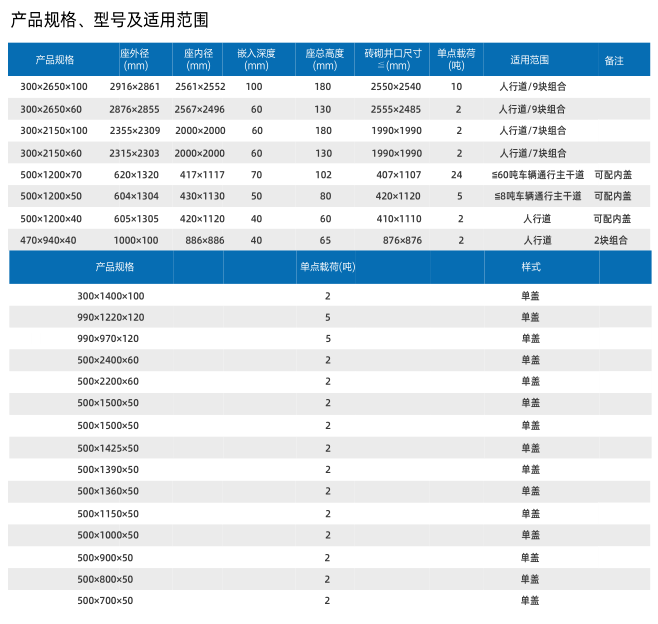
Task: Select the 886×886 inner diameter cell
Action: point(204,241)
